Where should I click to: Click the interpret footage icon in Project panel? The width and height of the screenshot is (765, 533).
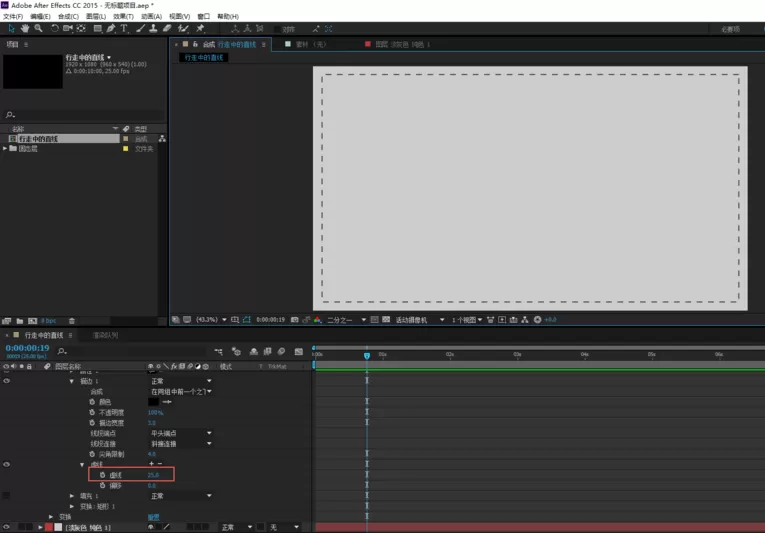[7, 321]
